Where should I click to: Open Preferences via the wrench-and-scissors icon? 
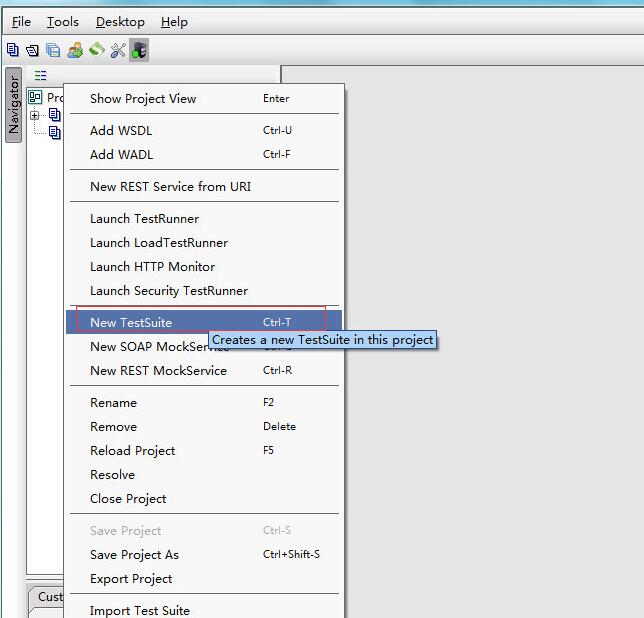[x=118, y=51]
